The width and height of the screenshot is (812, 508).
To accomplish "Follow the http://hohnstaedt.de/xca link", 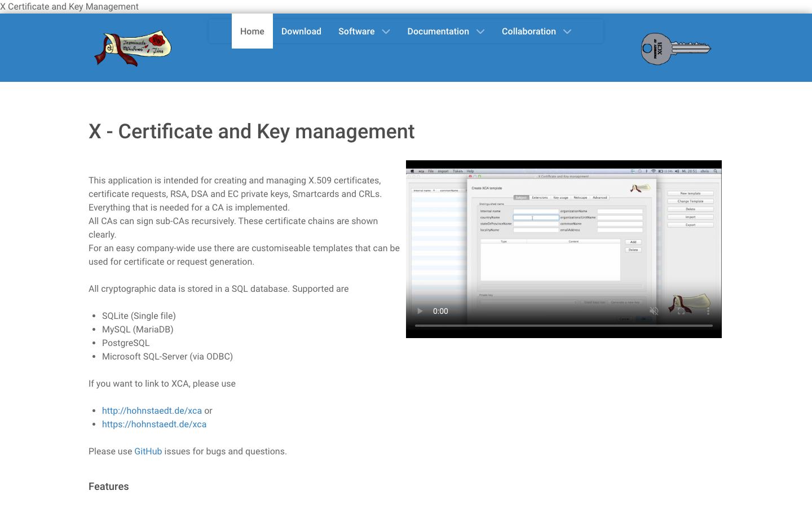I will point(152,410).
